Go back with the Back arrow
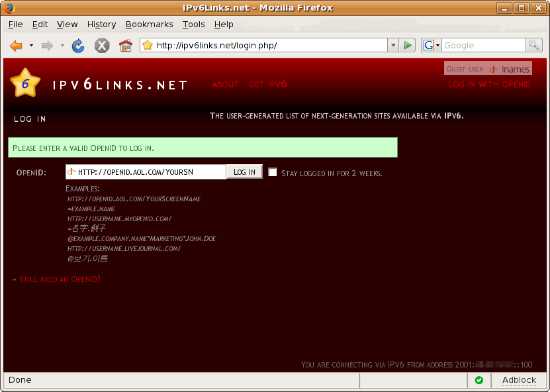550x392 pixels. [x=16, y=46]
